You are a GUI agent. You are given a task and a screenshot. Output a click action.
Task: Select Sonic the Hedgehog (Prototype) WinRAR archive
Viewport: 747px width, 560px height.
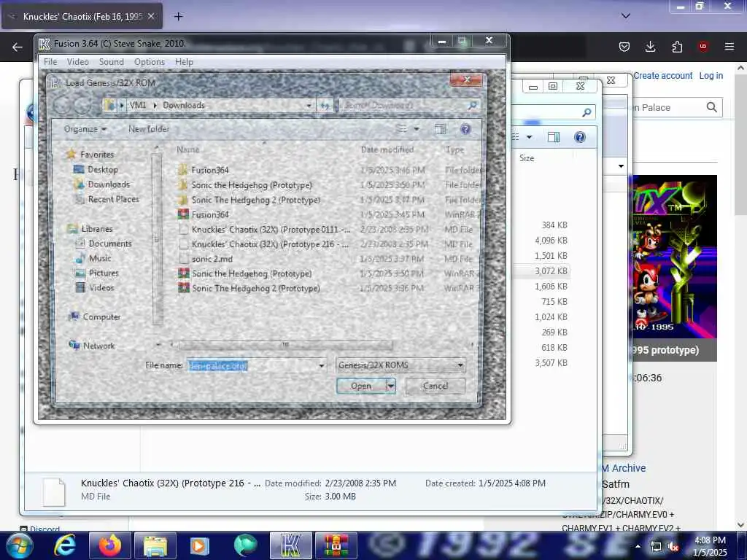pyautogui.click(x=245, y=273)
